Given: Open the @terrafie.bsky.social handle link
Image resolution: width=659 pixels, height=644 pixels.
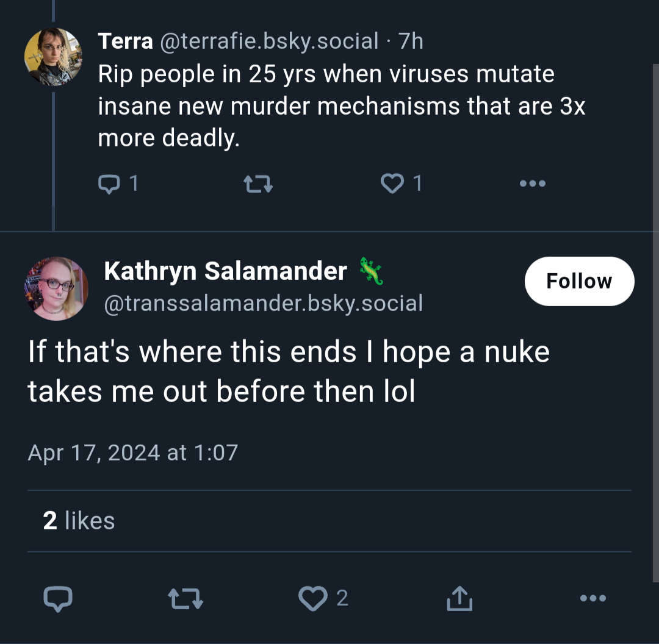Looking at the screenshot, I should [270, 41].
